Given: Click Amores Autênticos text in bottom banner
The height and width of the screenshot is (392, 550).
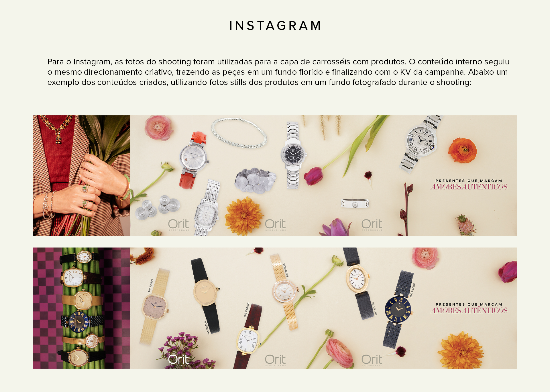Looking at the screenshot, I should pyautogui.click(x=469, y=310).
